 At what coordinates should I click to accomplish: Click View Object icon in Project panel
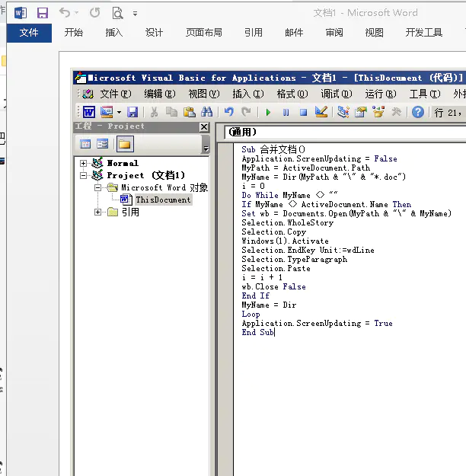tap(102, 144)
